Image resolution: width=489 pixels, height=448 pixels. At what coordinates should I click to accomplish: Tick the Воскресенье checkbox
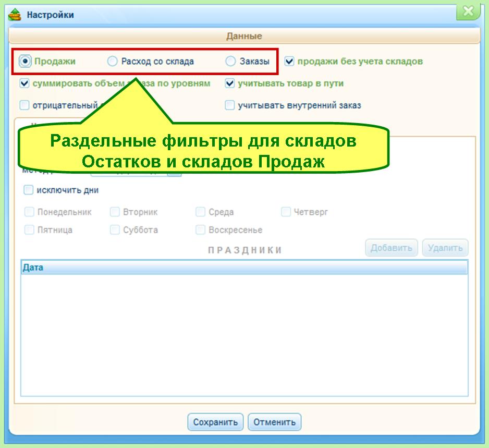[200, 230]
